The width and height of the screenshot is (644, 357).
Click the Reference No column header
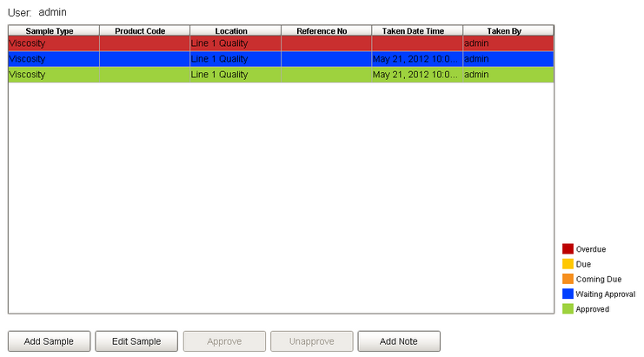click(x=326, y=31)
